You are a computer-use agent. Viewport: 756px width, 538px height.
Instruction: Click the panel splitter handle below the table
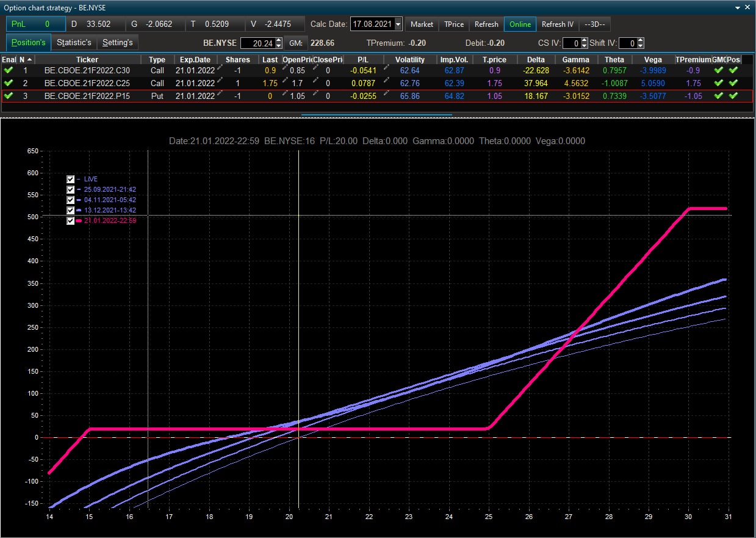tap(376, 114)
